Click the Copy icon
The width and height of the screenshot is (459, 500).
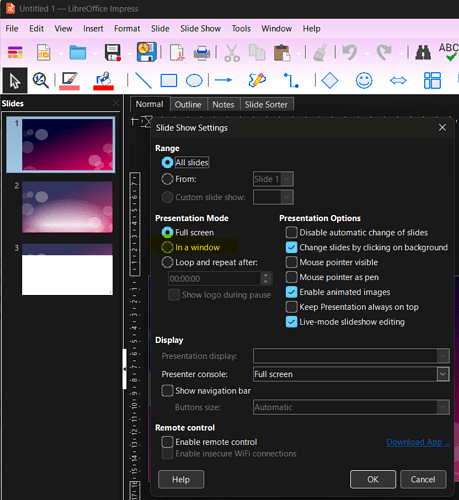pyautogui.click(x=257, y=52)
